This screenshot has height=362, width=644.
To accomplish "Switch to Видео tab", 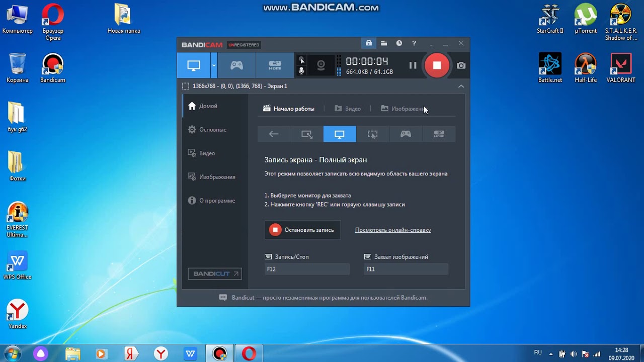I will click(x=347, y=109).
